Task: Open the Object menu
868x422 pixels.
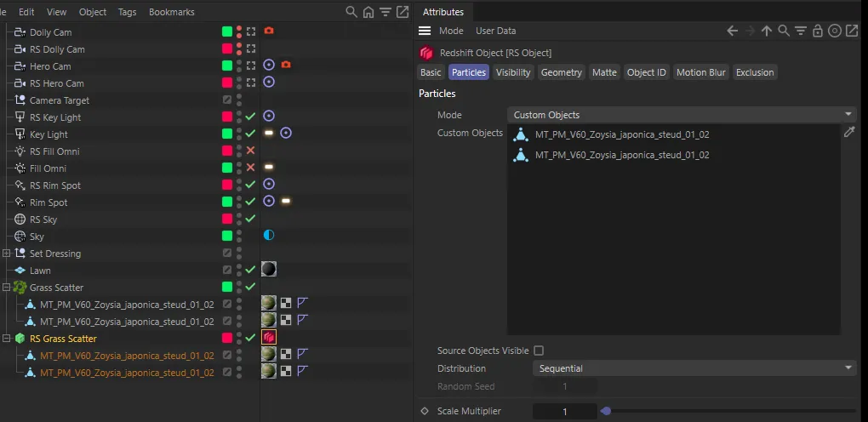Action: click(93, 12)
